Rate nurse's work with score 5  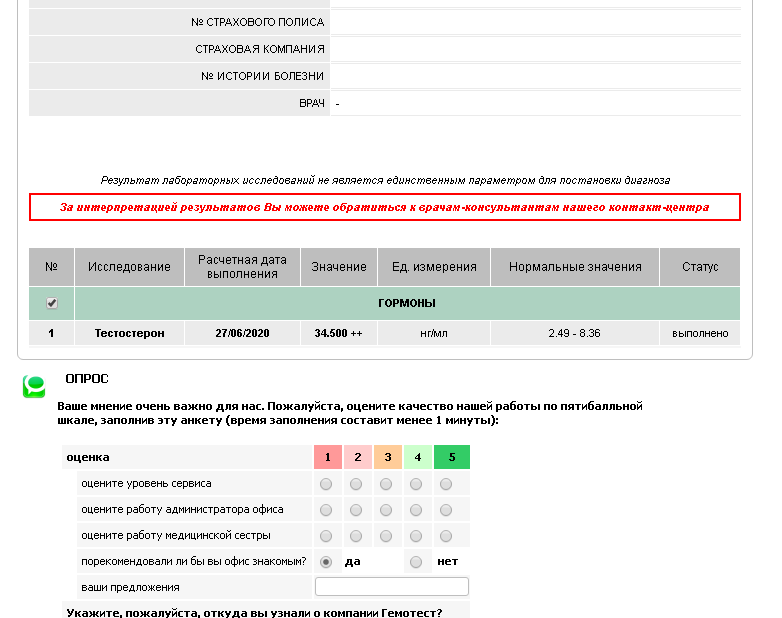[446, 536]
